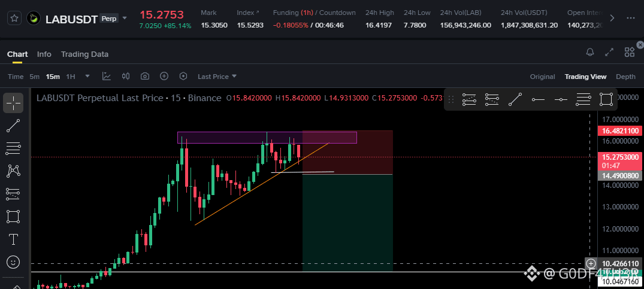Select the 1H timeframe
Image resolution: width=644 pixels, height=289 pixels.
click(71, 77)
